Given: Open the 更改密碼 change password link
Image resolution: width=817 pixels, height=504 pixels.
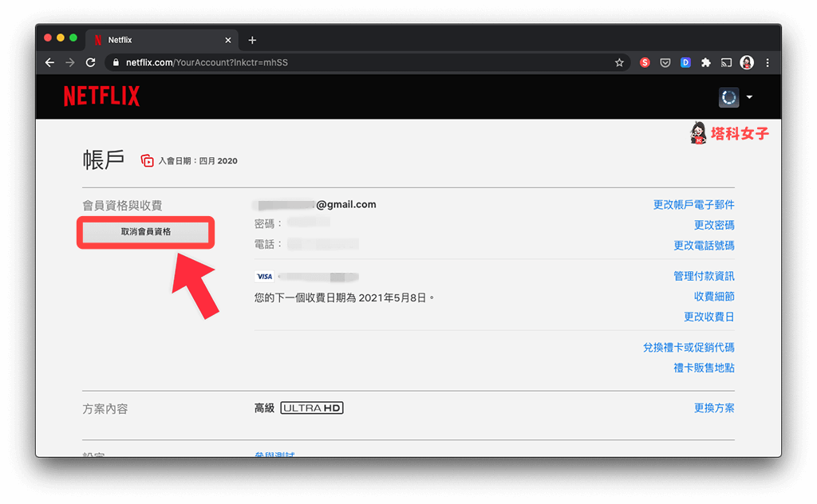Looking at the screenshot, I should 716,225.
